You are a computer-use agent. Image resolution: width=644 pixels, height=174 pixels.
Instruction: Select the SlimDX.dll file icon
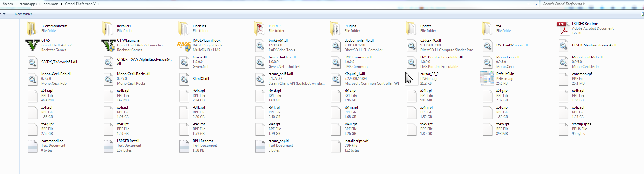click(x=184, y=79)
